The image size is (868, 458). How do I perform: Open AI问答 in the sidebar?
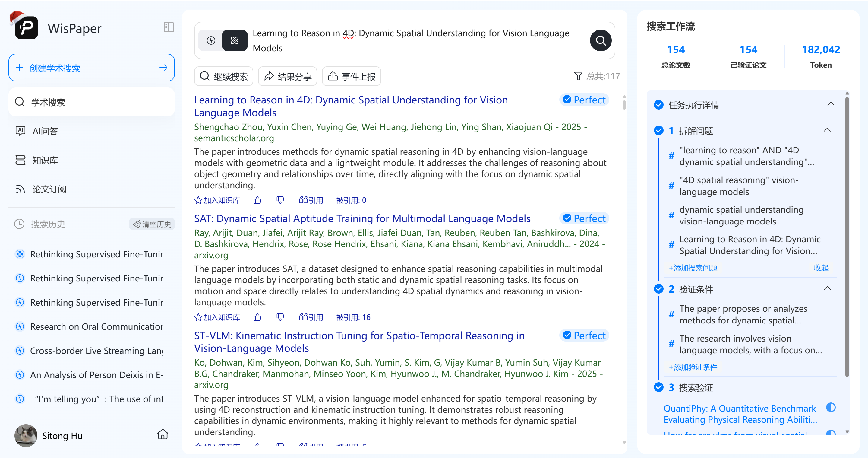pyautogui.click(x=45, y=131)
